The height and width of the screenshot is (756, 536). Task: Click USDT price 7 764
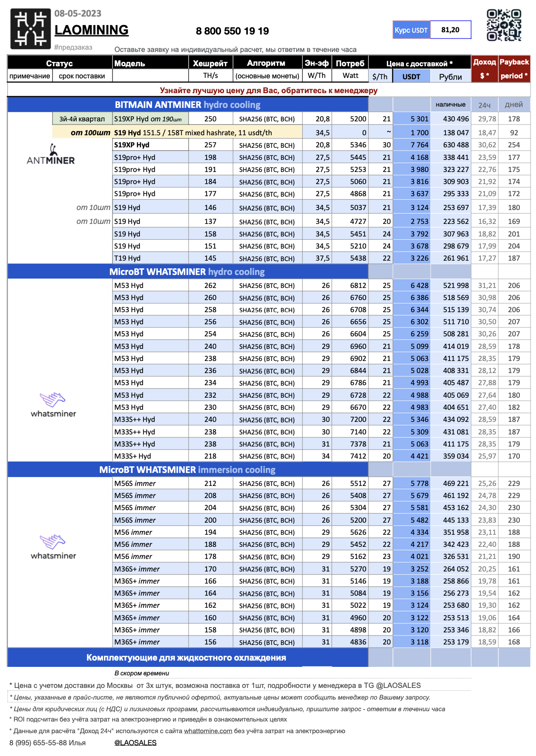coord(411,145)
